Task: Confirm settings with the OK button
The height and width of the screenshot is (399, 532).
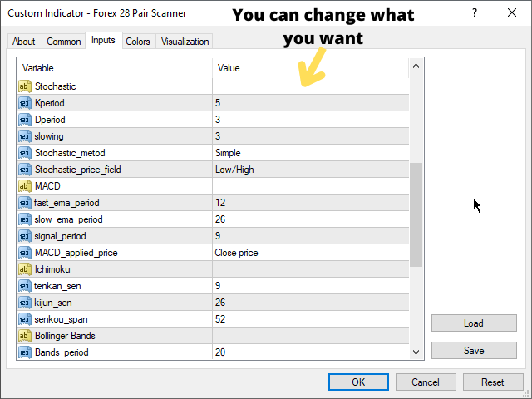Action: pyautogui.click(x=358, y=382)
